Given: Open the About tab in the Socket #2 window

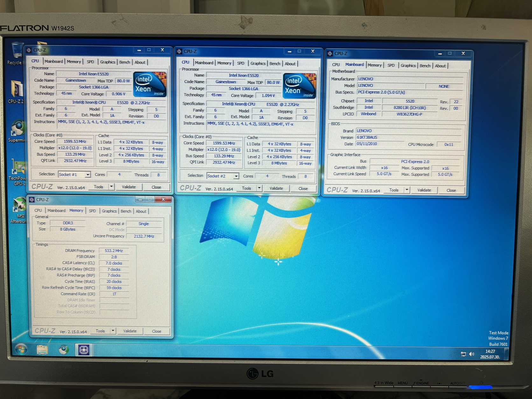Looking at the screenshot, I should (290, 64).
